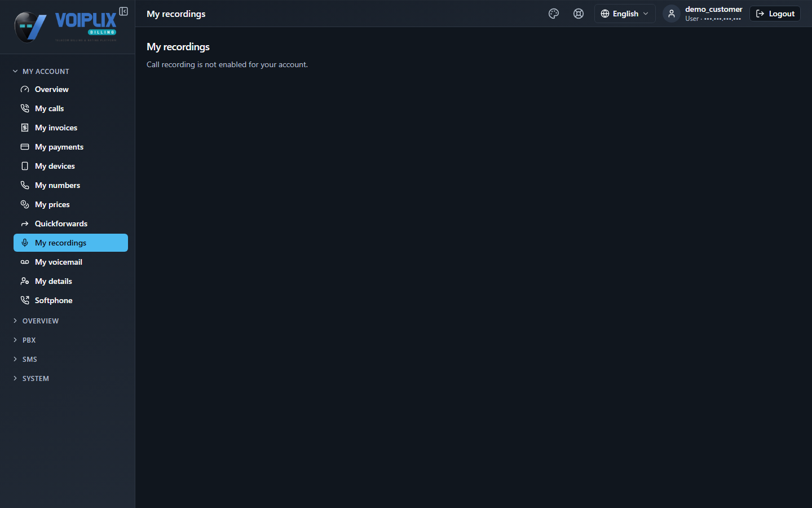
Task: Click the My prices coins icon
Action: (25, 204)
